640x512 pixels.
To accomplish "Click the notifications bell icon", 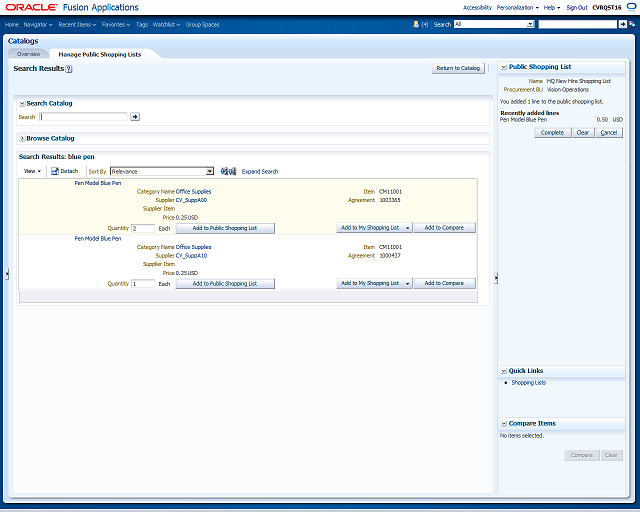I will click(x=416, y=24).
